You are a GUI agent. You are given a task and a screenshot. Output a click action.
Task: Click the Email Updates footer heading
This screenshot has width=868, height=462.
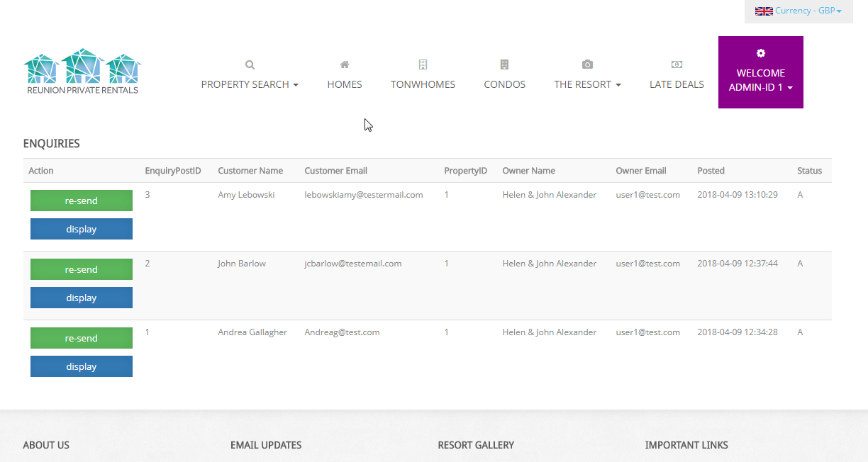click(x=266, y=445)
